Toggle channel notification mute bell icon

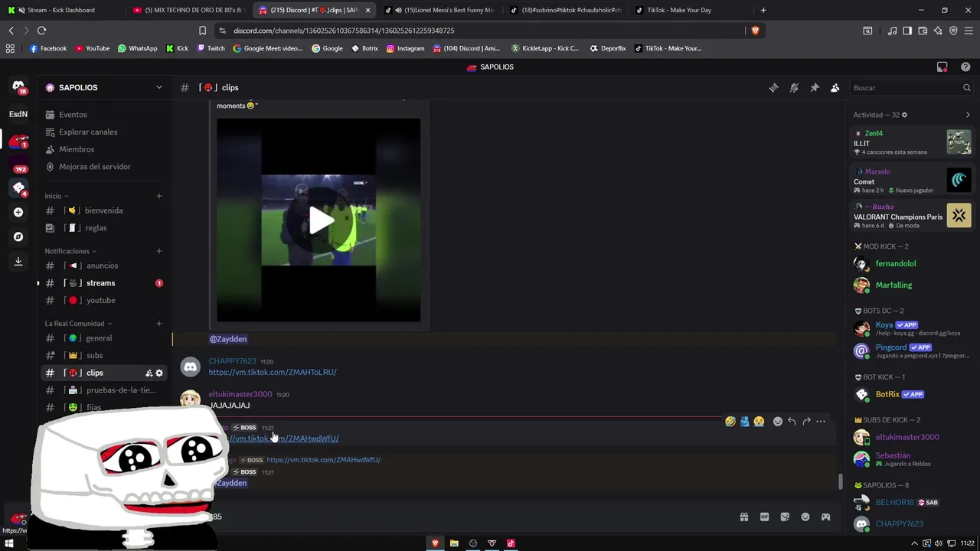click(x=794, y=88)
